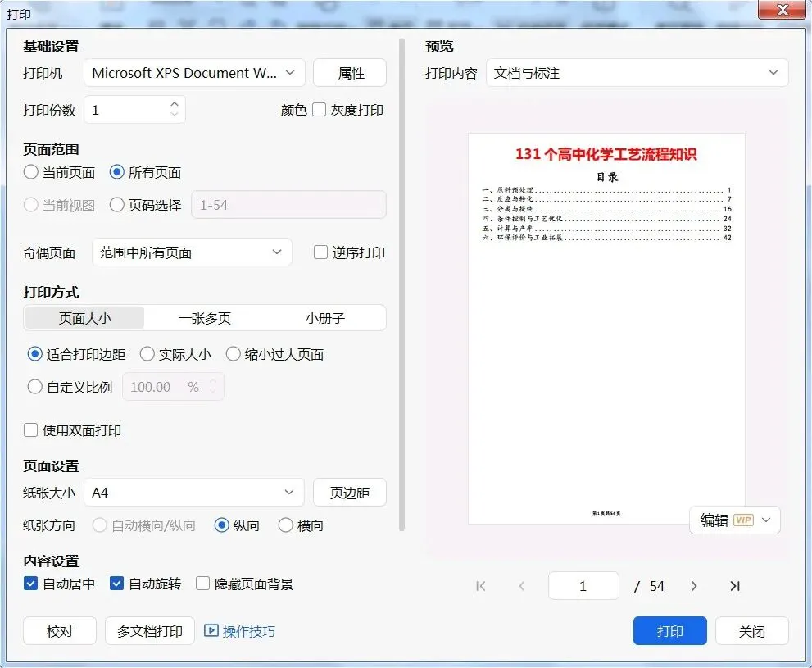Set paper orientation to 横向
The height and width of the screenshot is (668, 812).
(286, 525)
